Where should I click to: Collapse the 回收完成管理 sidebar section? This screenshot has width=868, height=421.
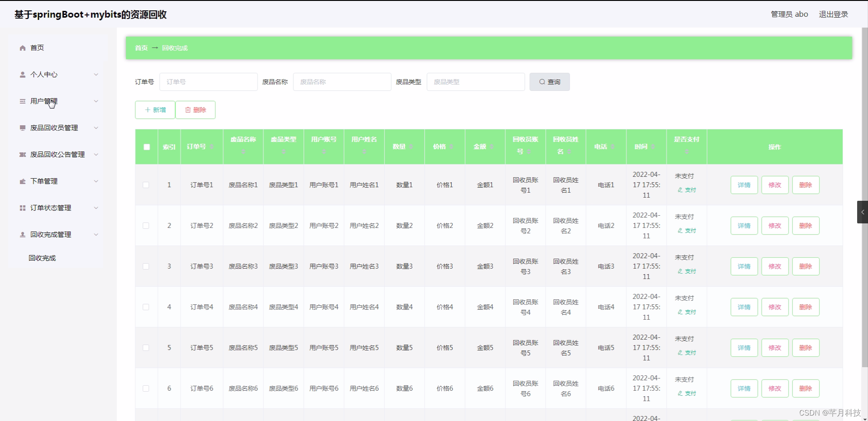[96, 234]
